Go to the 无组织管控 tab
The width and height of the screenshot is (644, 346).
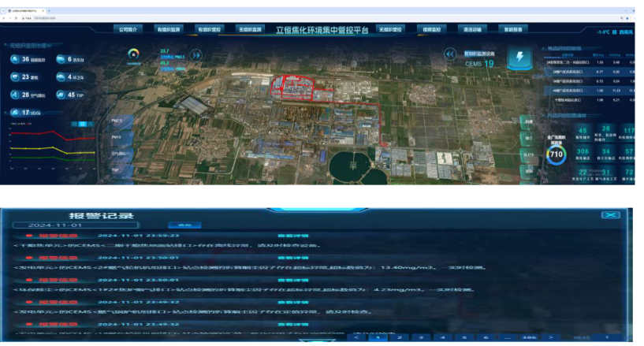click(x=390, y=29)
